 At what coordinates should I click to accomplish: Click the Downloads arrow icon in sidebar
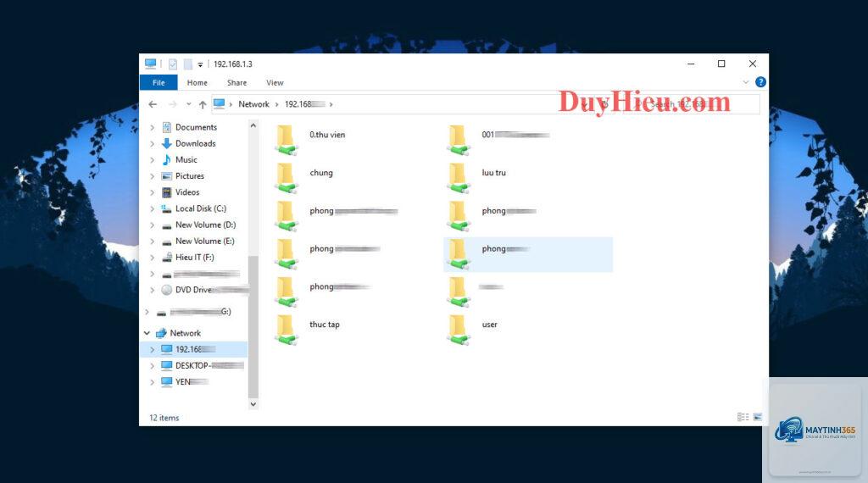tap(167, 143)
